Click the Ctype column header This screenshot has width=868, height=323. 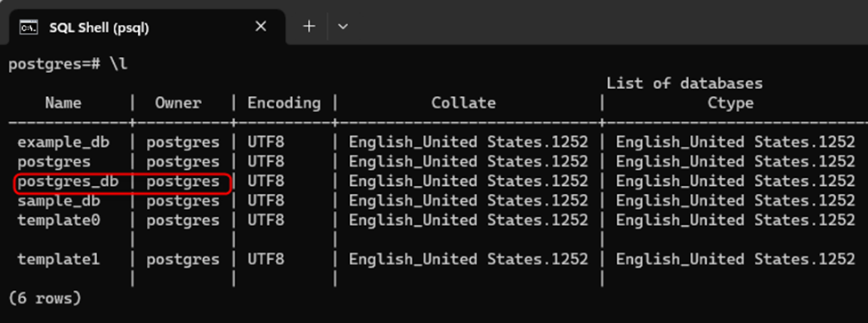point(731,103)
